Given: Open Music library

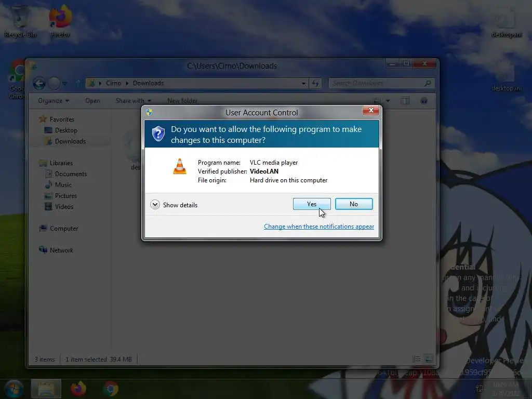Looking at the screenshot, I should [x=58, y=184].
